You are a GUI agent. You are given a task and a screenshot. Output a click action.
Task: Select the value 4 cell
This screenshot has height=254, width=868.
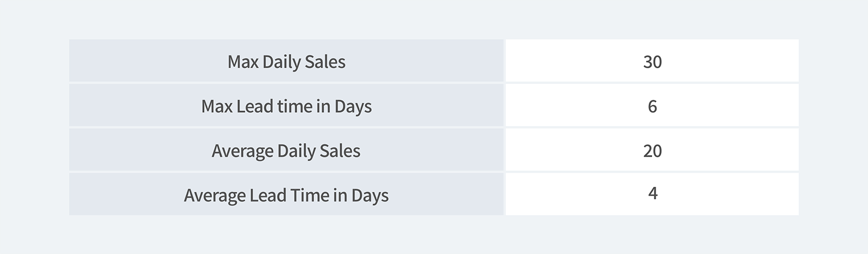652,193
